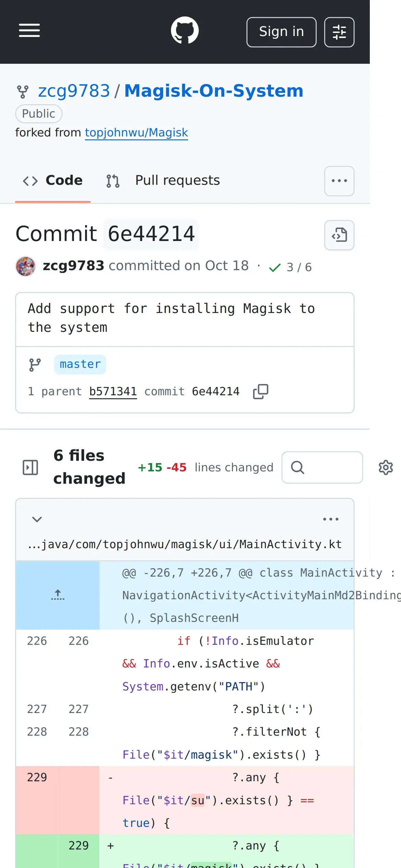View the 3 / 6 checks status

290,267
